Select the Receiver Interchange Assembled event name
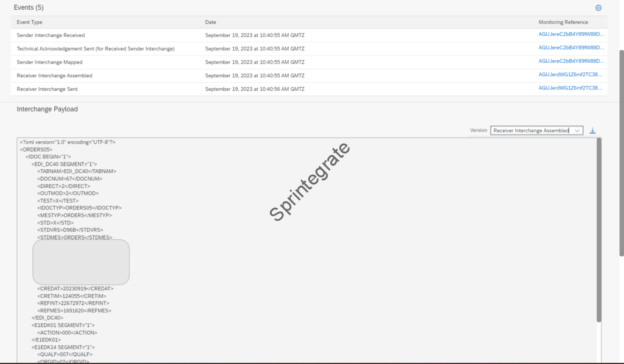This screenshot has width=624, height=364. [54, 75]
